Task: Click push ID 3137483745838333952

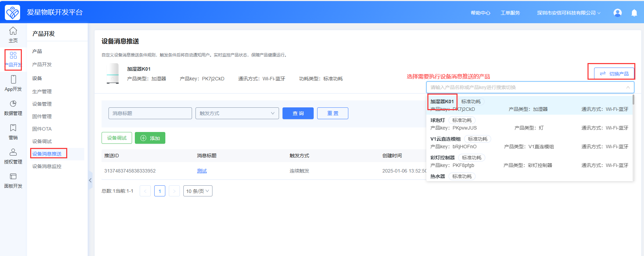Action: point(130,171)
